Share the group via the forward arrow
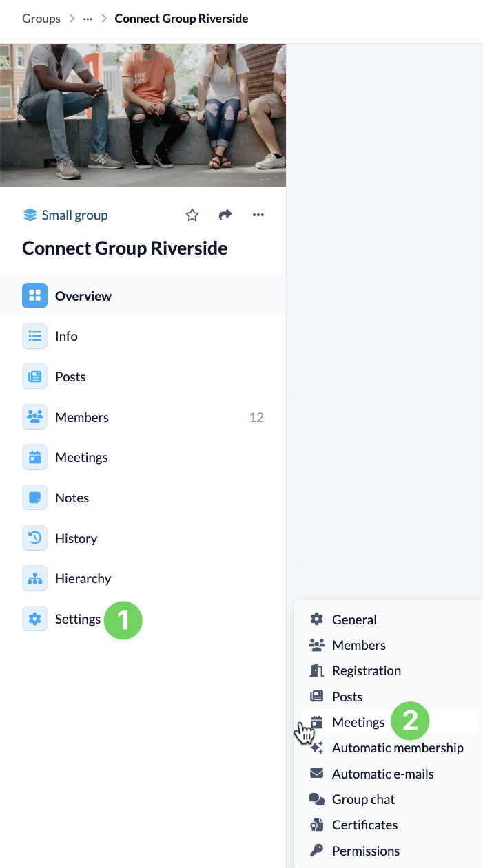This screenshot has width=483, height=868. 225,215
